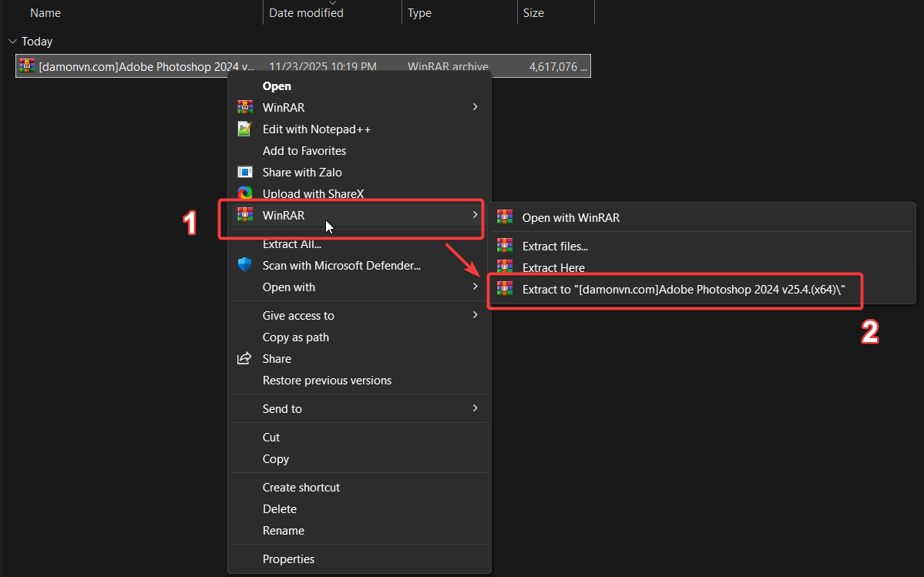924x577 pixels.
Task: Click the WinRAR icon beside Extract Here
Action: click(505, 266)
